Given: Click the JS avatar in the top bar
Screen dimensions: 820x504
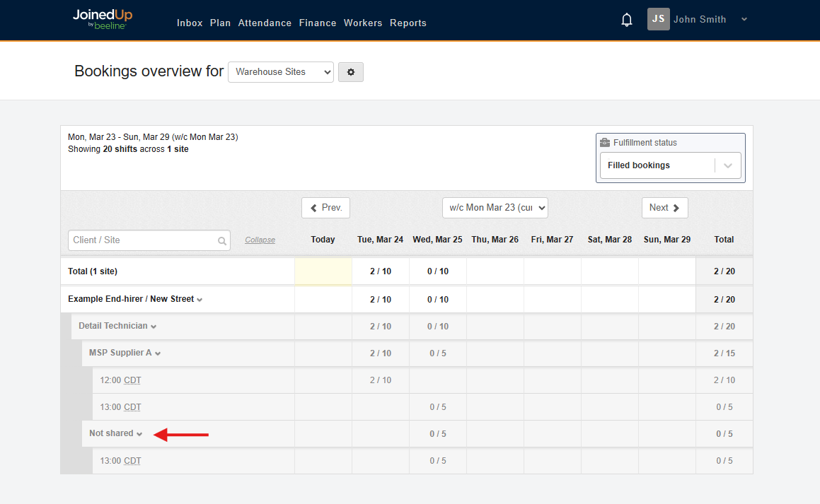Looking at the screenshot, I should [x=658, y=19].
